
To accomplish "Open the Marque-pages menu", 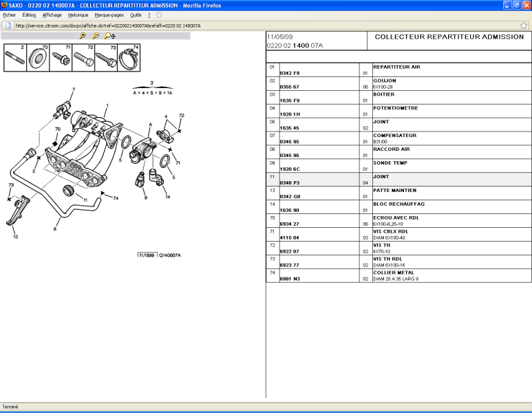I will point(109,15).
